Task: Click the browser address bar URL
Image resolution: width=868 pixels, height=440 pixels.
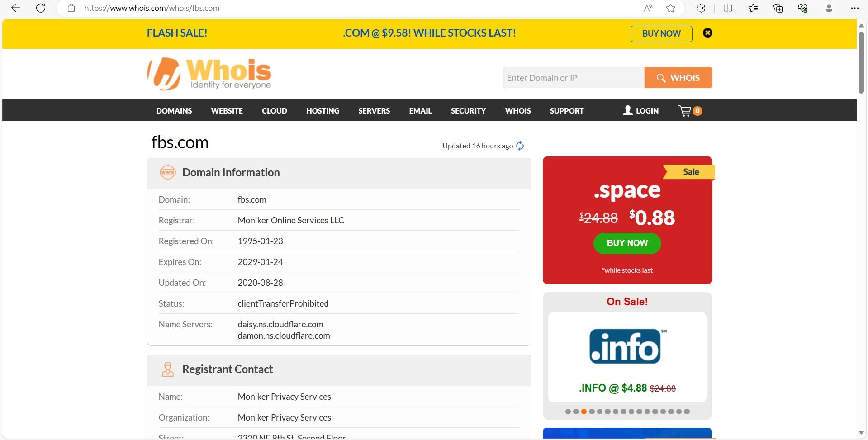Action: coord(152,8)
